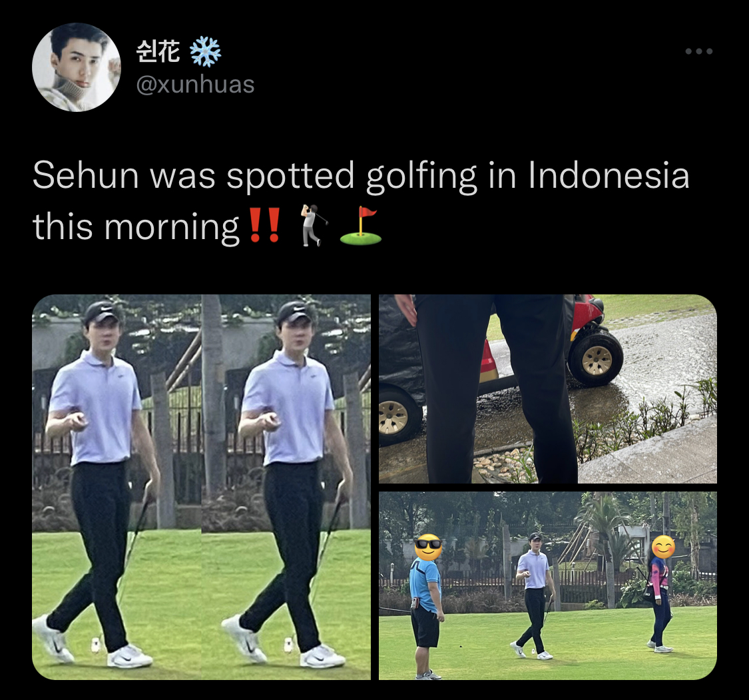Click the word Indonesia in the tweet

pos(609,175)
